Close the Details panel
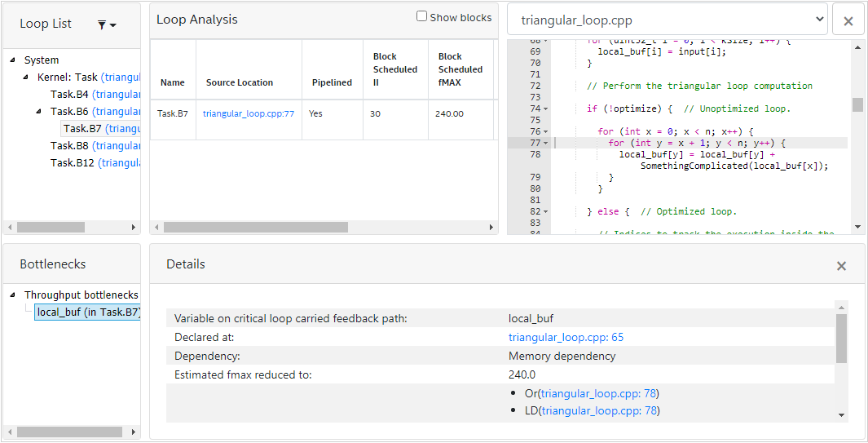This screenshot has height=443, width=868. (x=841, y=266)
